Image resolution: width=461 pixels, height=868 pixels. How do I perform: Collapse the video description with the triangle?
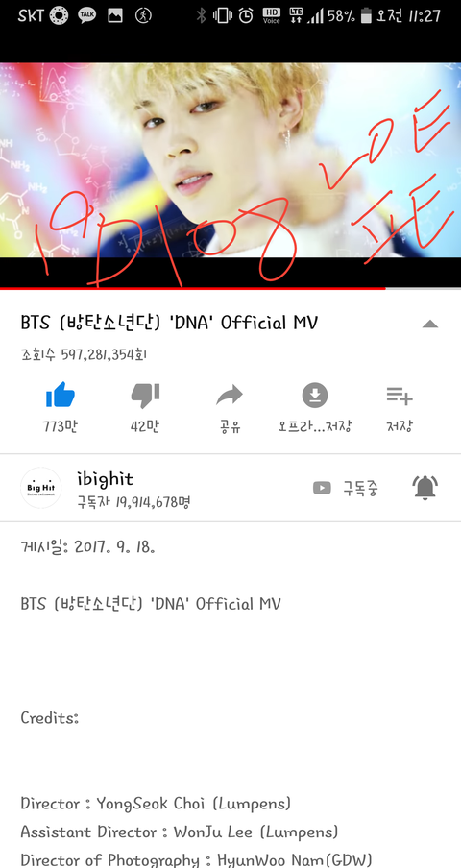click(x=430, y=324)
